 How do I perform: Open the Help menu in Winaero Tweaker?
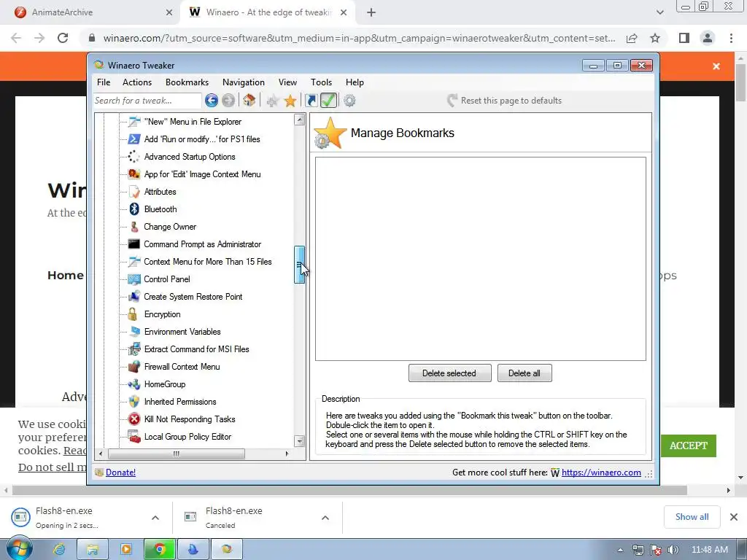click(355, 82)
